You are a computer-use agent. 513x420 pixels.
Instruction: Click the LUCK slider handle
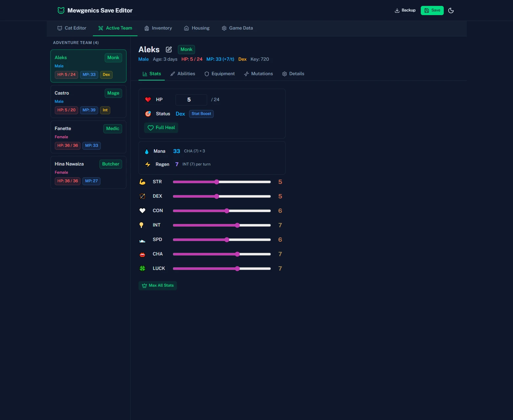(237, 269)
